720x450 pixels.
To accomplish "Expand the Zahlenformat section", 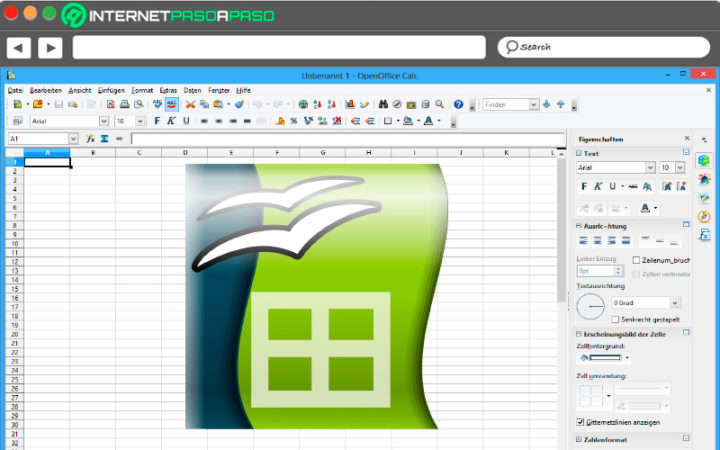I will 580,439.
